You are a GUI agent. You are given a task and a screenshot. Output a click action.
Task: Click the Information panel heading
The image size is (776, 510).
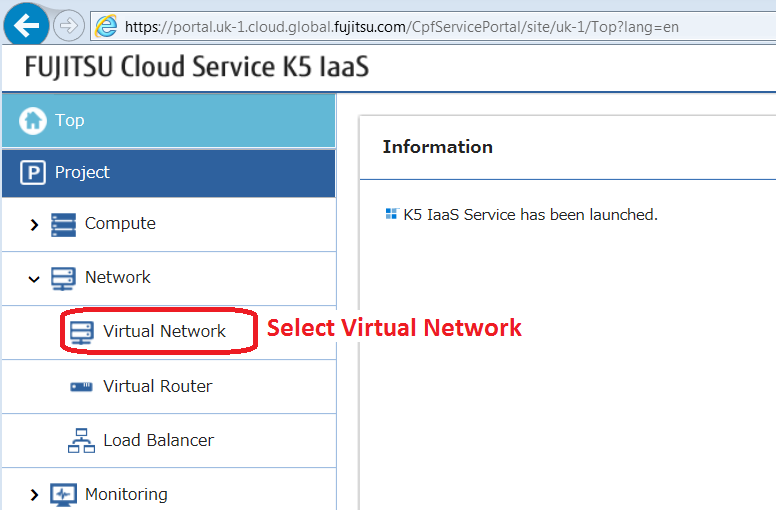coord(437,147)
